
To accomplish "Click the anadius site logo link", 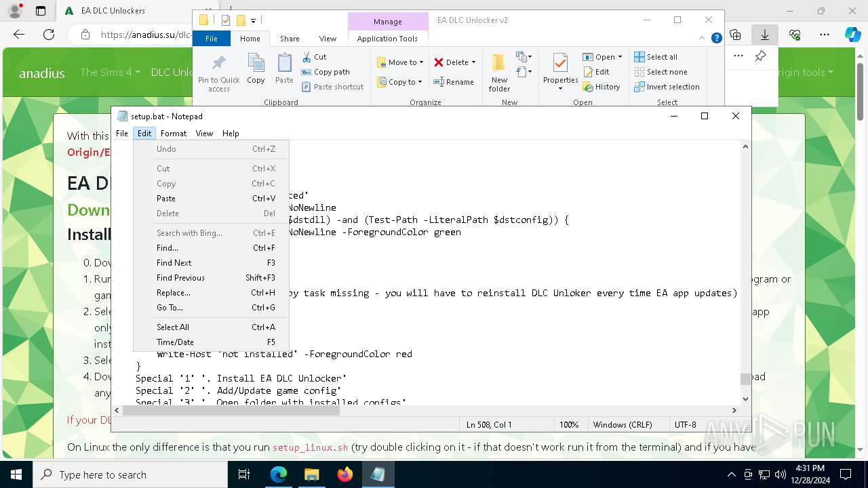I will coord(42,73).
